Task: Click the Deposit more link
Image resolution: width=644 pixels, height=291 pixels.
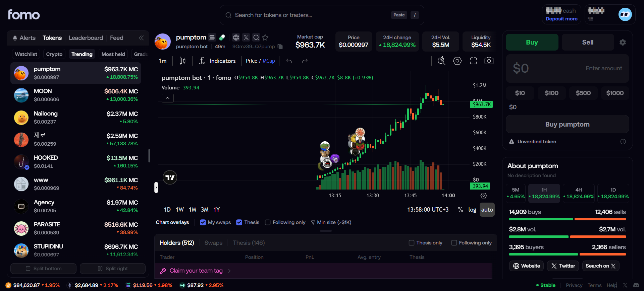Action: 561,19
